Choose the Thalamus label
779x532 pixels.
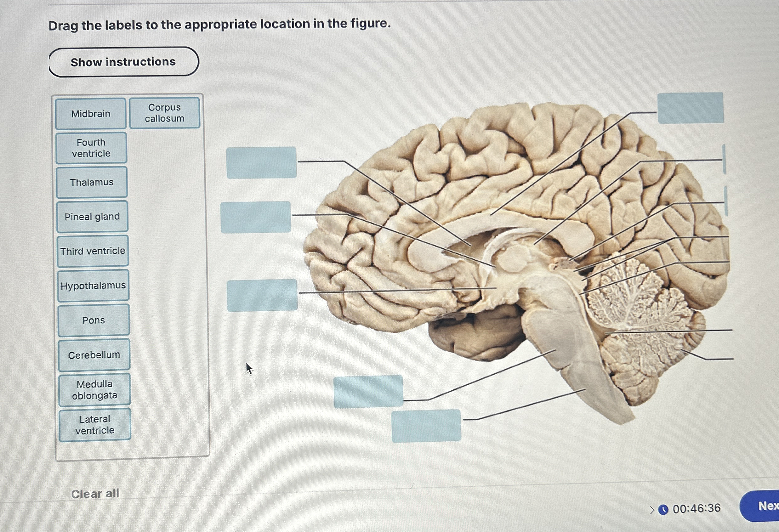tap(92, 182)
